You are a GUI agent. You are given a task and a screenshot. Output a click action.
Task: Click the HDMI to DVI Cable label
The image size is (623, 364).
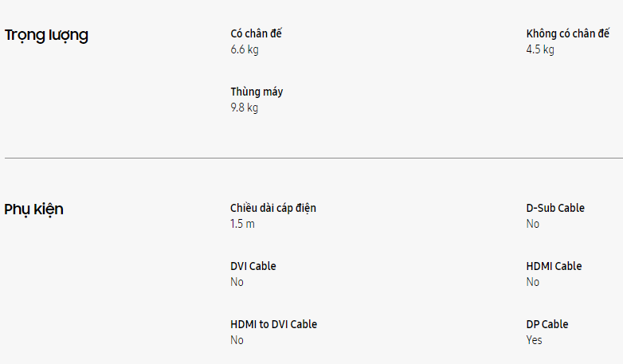click(273, 324)
